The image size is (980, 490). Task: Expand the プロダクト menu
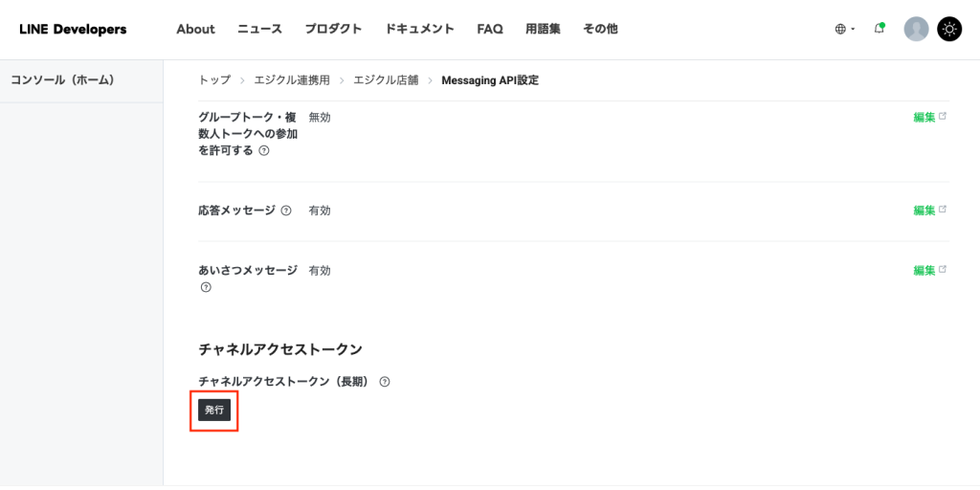tap(333, 29)
